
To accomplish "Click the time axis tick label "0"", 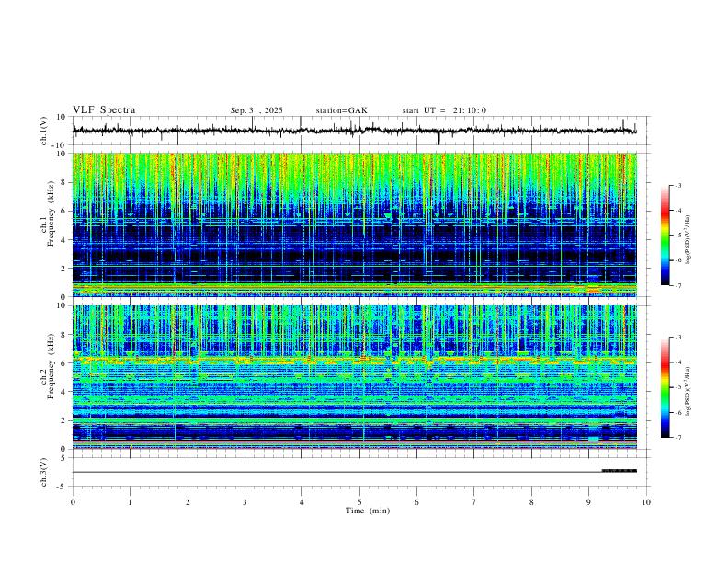I will (x=73, y=502).
